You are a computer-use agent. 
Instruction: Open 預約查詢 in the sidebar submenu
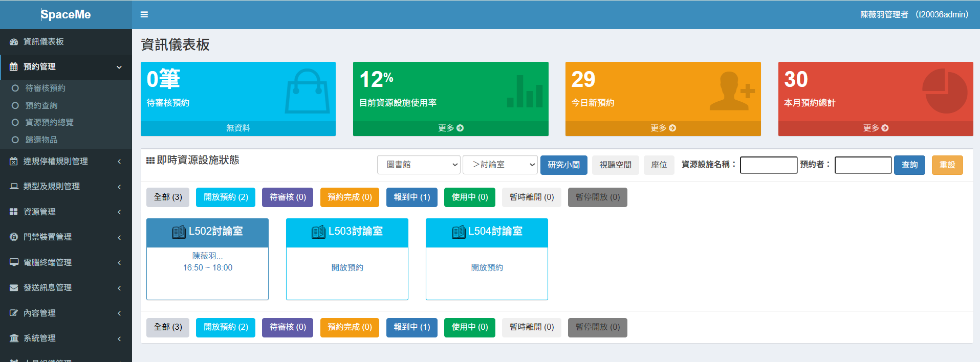41,105
